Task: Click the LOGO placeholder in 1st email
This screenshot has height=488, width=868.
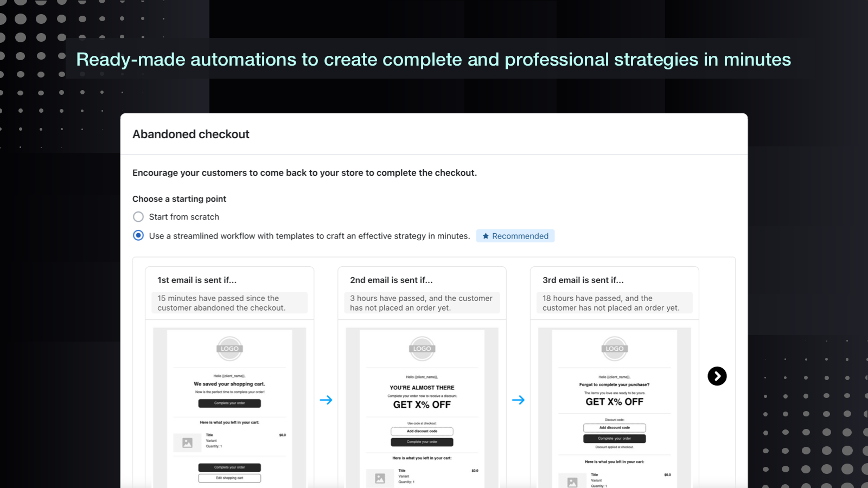Action: (229, 349)
